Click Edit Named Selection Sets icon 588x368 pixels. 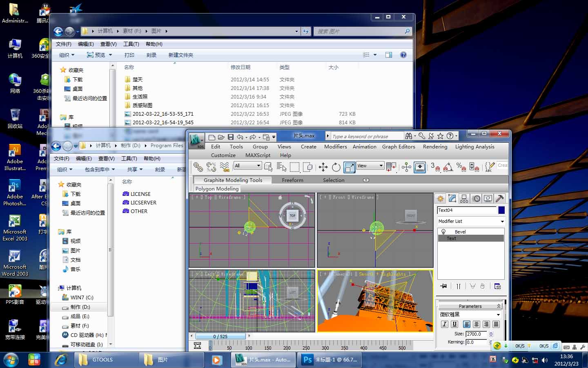(489, 167)
